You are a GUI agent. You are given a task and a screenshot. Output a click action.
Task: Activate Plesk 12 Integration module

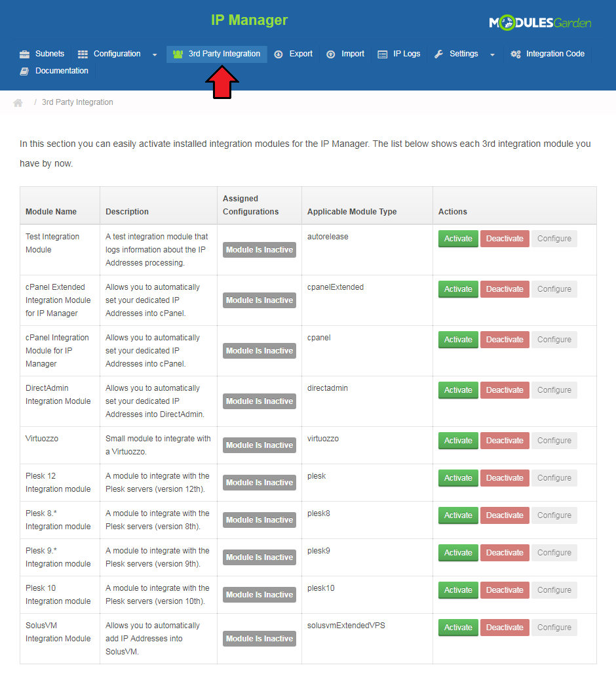tap(458, 478)
